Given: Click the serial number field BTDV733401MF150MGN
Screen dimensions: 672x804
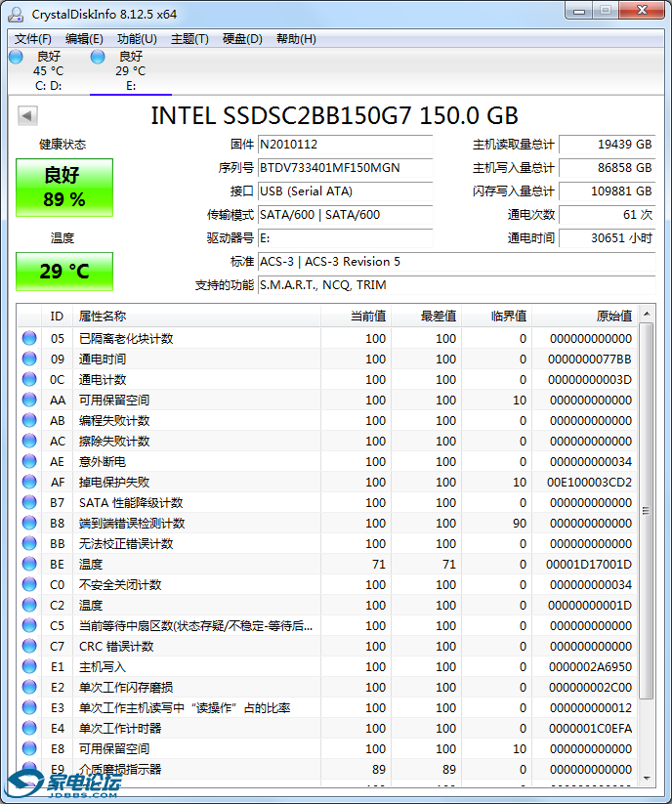Looking at the screenshot, I should coord(345,168).
